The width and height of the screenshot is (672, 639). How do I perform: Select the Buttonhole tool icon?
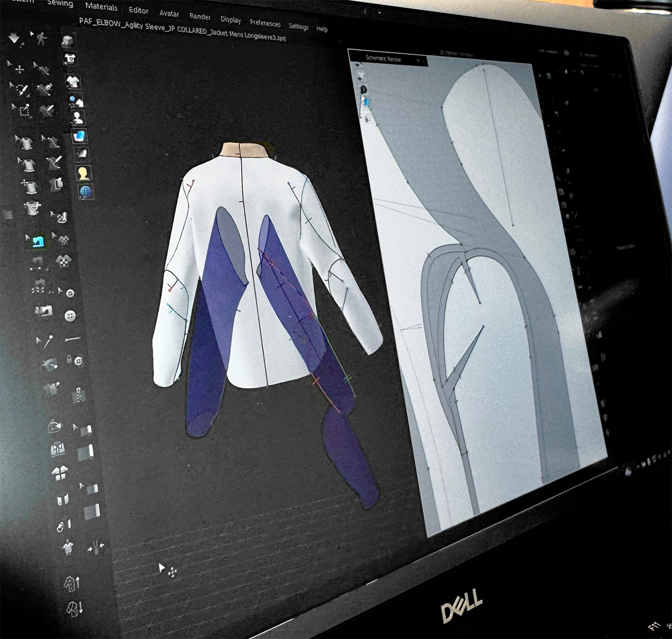click(x=73, y=340)
